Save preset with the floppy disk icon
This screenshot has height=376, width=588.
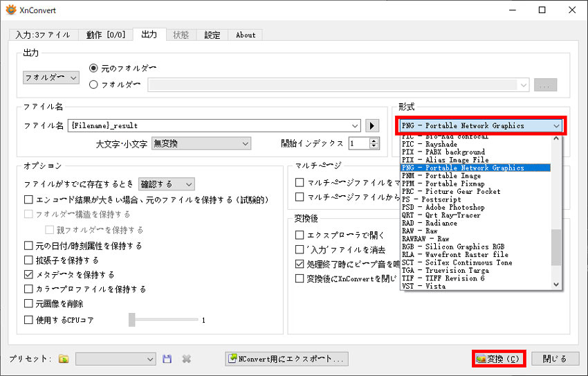point(167,359)
